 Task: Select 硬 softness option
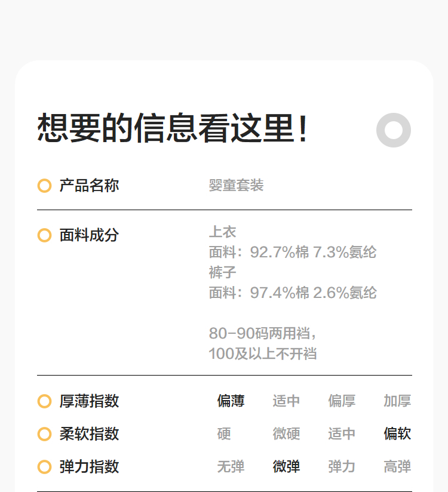pos(224,434)
